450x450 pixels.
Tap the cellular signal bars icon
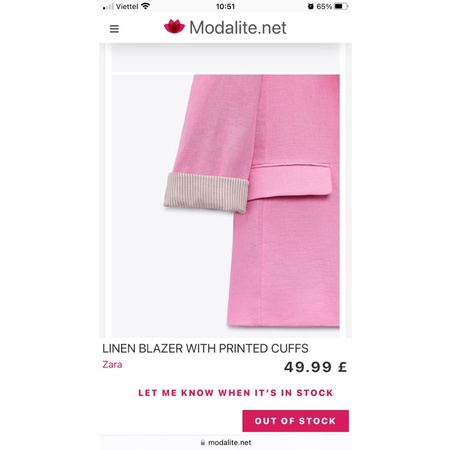108,7
